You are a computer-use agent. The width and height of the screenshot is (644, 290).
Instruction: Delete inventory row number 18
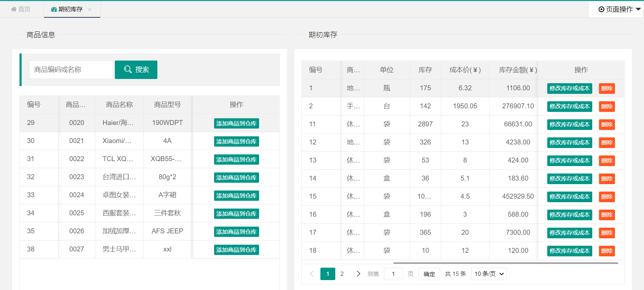coord(607,251)
